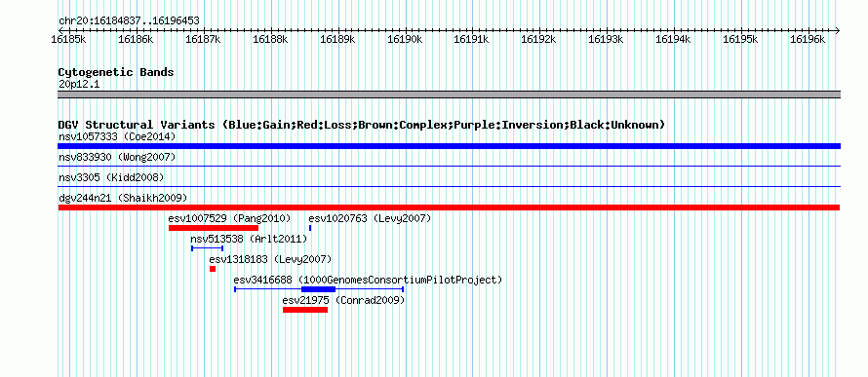The image size is (868, 377).
Task: Click the esv1318183 (Levy2007) label
Action: tap(271, 259)
